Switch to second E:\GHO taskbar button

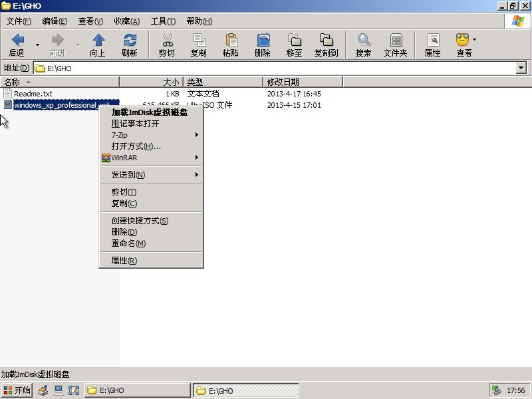click(x=246, y=390)
